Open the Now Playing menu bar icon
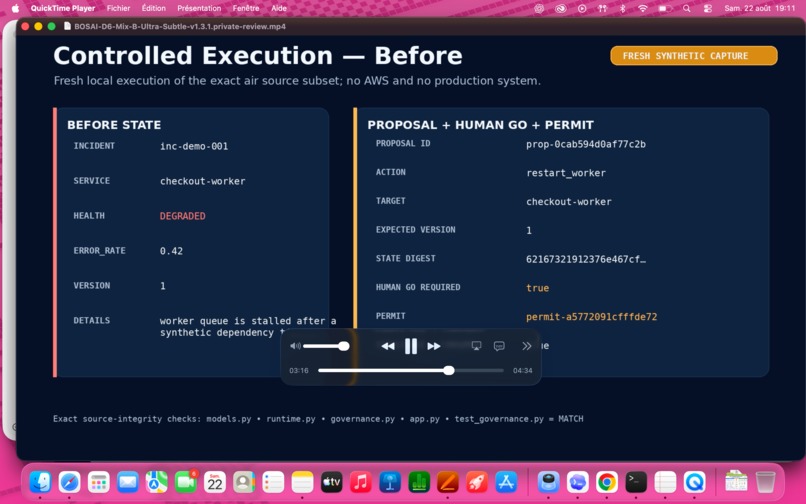The width and height of the screenshot is (806, 504). (x=581, y=8)
